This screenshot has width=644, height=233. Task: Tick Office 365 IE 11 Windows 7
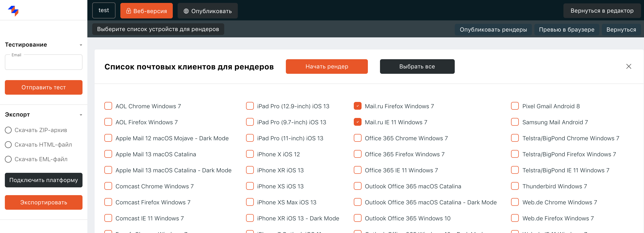(x=357, y=170)
